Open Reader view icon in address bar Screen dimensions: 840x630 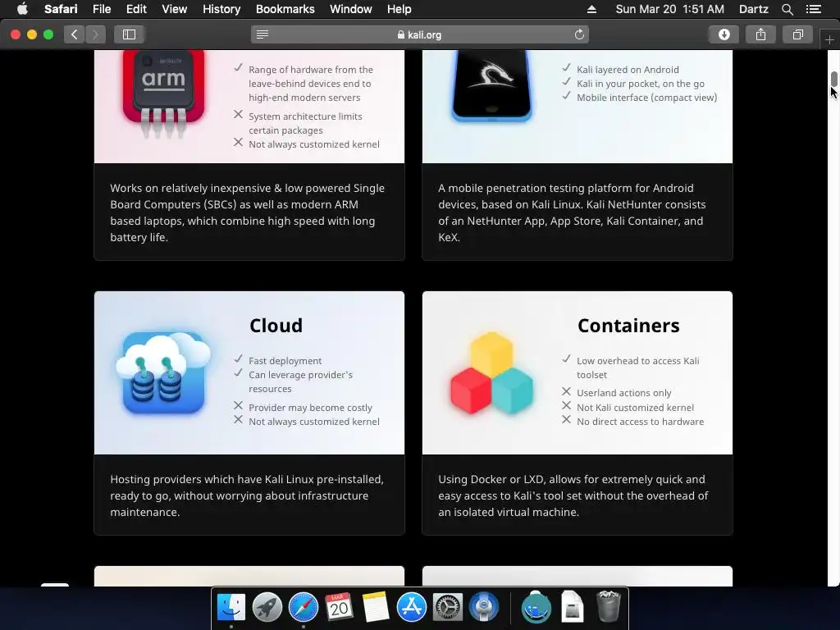pyautogui.click(x=262, y=34)
